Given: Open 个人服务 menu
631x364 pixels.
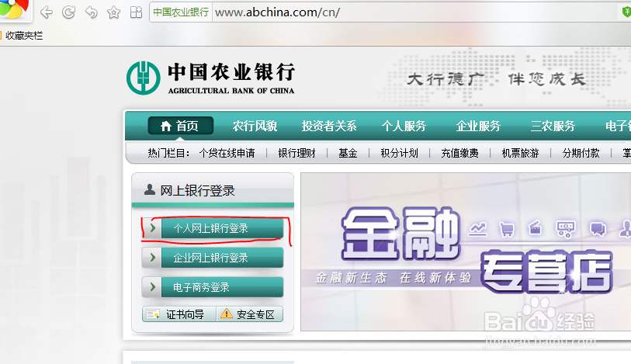Looking at the screenshot, I should click(404, 126).
